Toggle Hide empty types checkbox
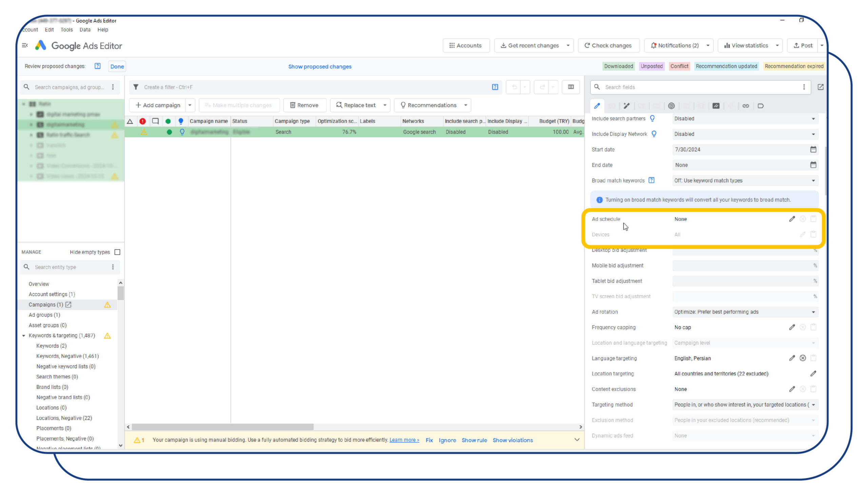 coord(118,252)
